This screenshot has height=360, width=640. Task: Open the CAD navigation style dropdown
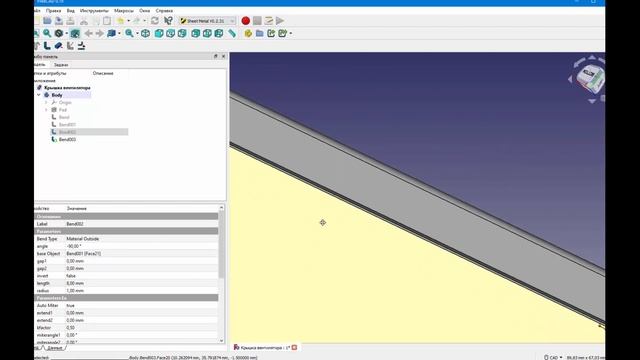[x=553, y=358]
